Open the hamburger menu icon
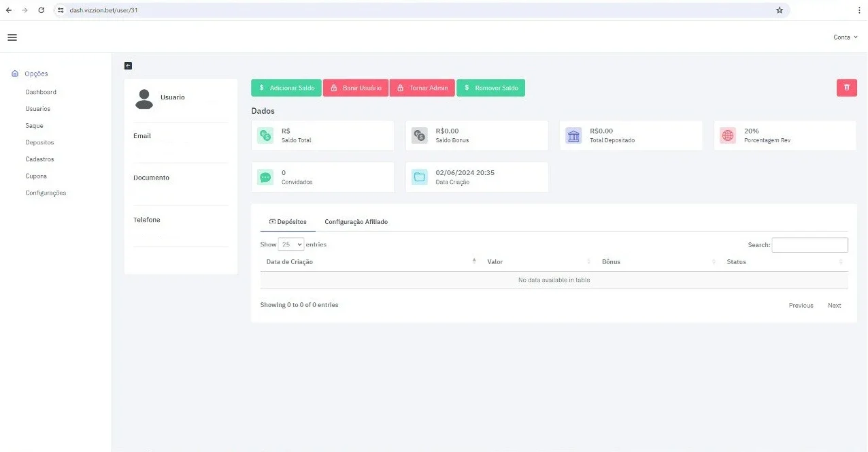The width and height of the screenshot is (868, 452). (12, 37)
